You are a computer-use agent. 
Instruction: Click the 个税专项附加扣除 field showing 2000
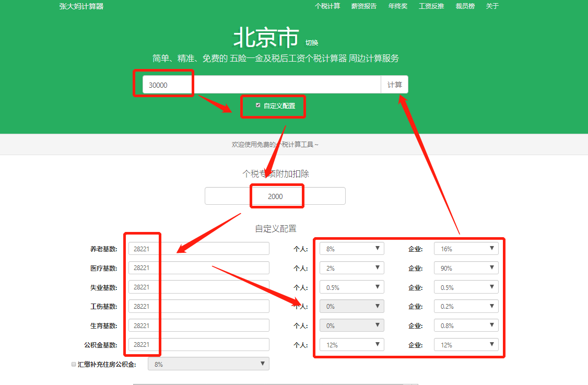coord(275,196)
